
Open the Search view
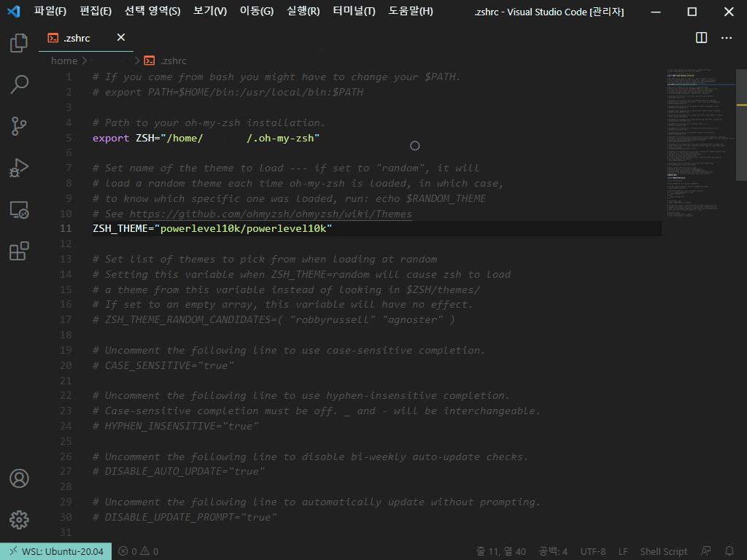point(19,85)
